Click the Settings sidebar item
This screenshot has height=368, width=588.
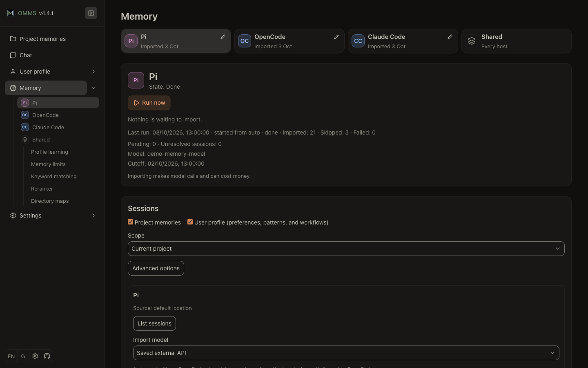point(46,215)
